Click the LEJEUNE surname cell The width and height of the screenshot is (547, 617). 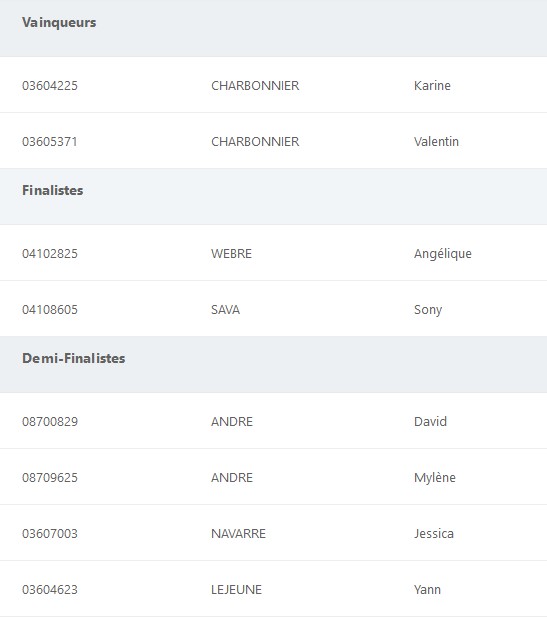coord(237,589)
